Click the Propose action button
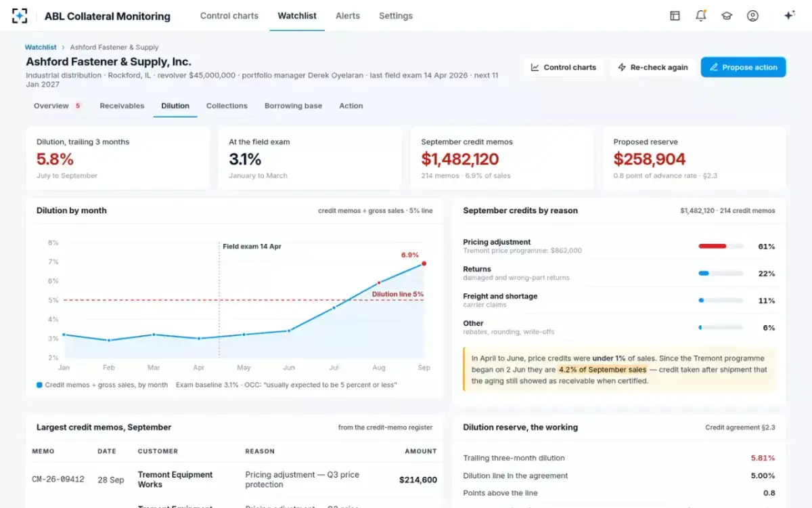Viewport: 812px width, 508px height. click(x=743, y=67)
